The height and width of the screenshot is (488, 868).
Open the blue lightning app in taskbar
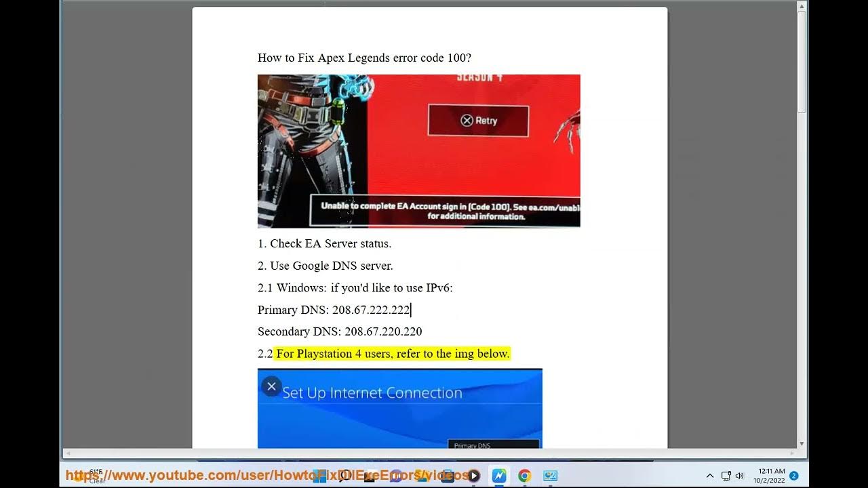click(499, 476)
